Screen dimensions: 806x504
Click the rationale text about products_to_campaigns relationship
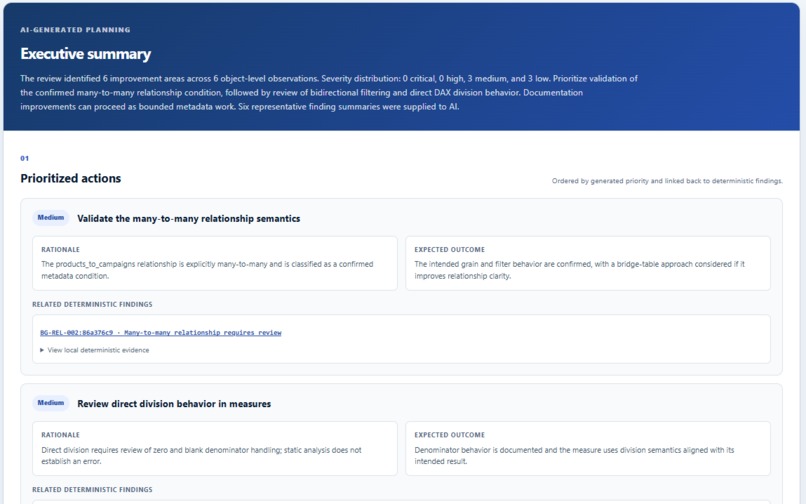(207, 270)
